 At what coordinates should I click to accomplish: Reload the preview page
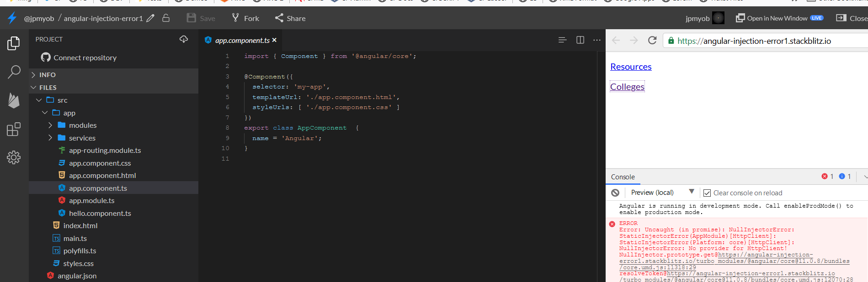click(x=652, y=40)
